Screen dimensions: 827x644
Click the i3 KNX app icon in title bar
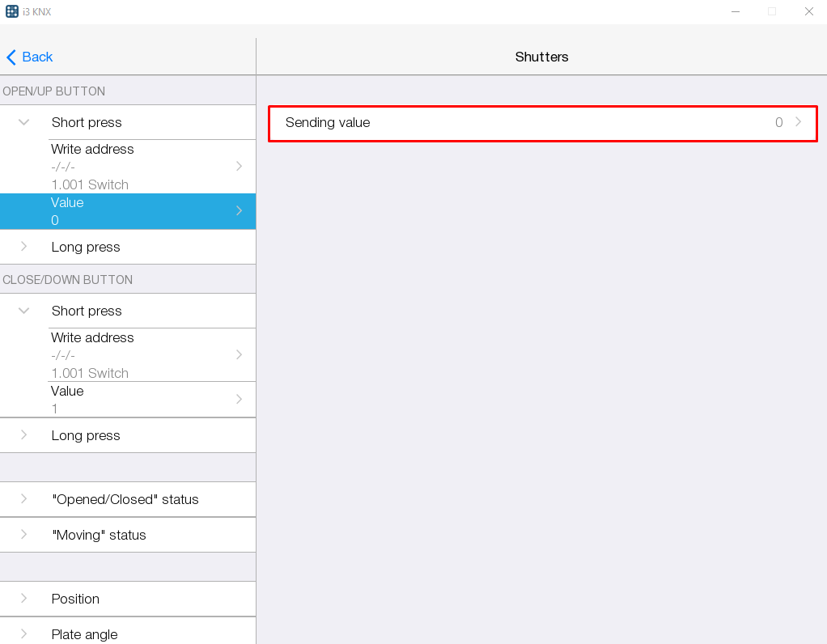click(x=12, y=11)
